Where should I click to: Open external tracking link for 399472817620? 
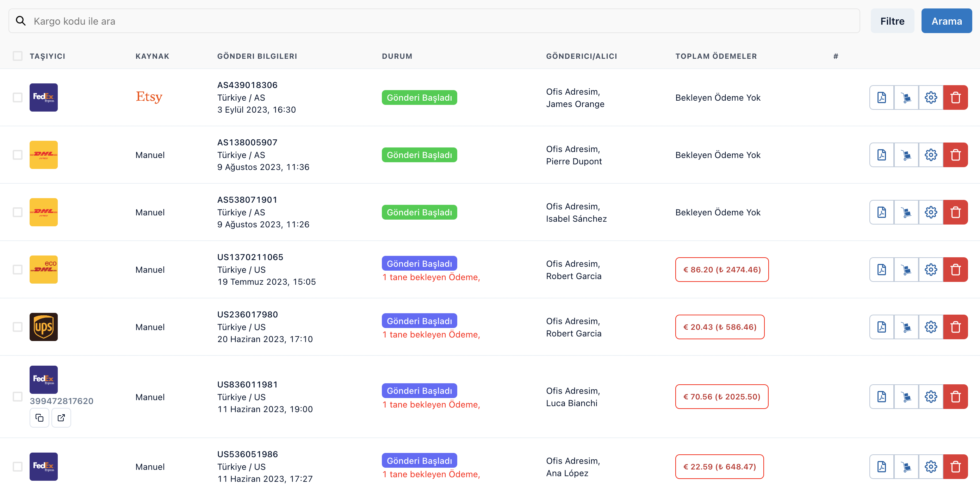pyautogui.click(x=61, y=418)
